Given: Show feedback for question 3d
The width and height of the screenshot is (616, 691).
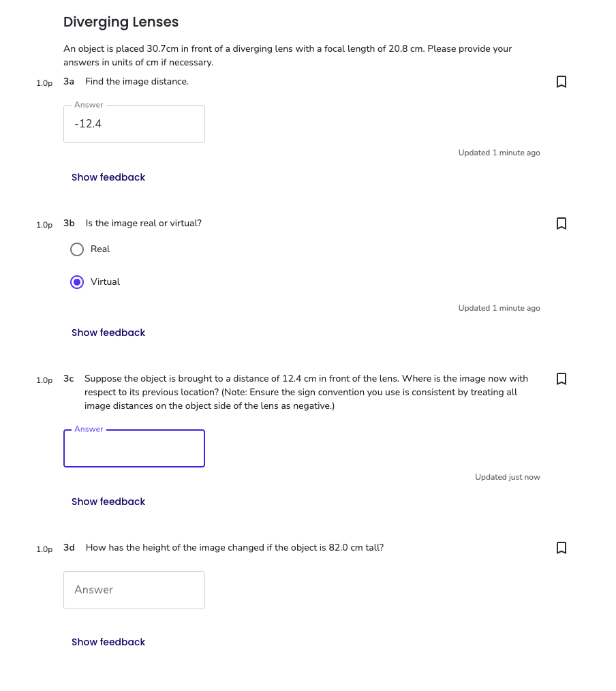Looking at the screenshot, I should point(108,642).
